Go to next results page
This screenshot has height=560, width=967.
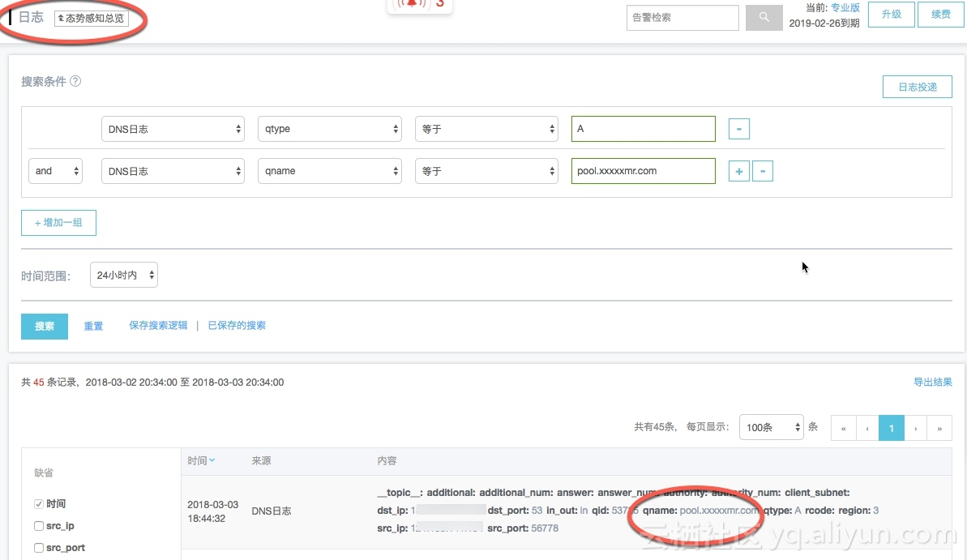[916, 428]
